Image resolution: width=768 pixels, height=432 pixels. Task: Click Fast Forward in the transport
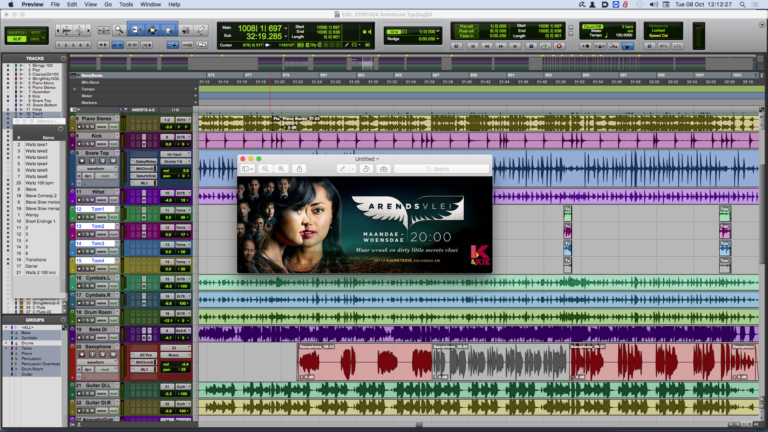point(501,46)
